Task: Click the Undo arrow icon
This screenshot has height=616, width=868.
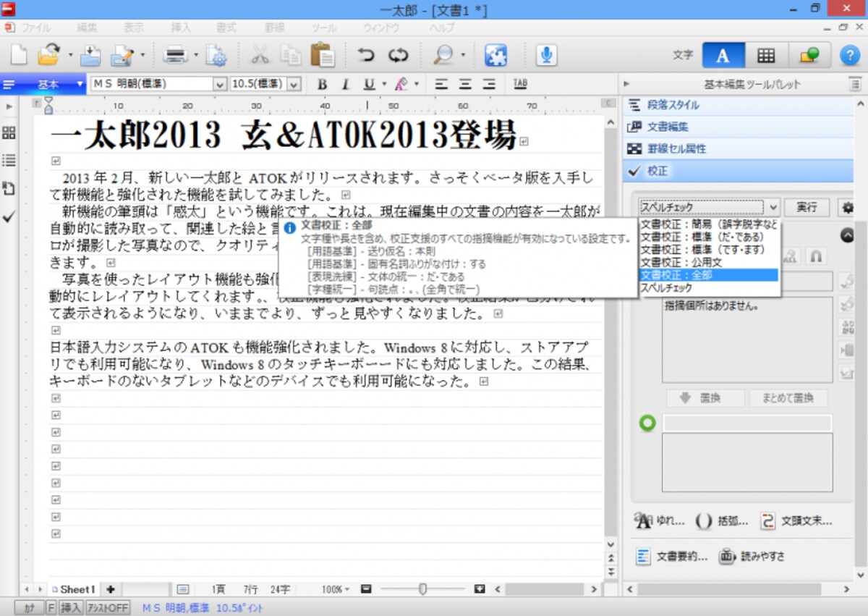Action: 366,55
